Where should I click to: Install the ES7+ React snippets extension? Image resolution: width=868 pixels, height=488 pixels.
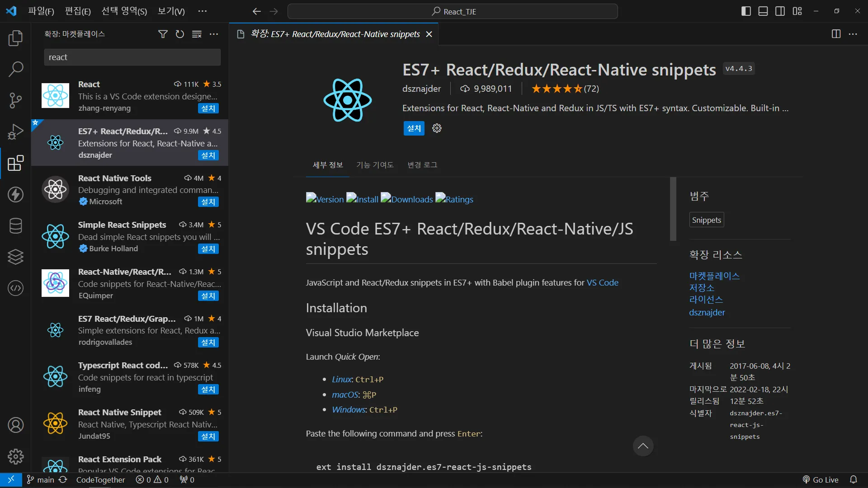pos(414,128)
